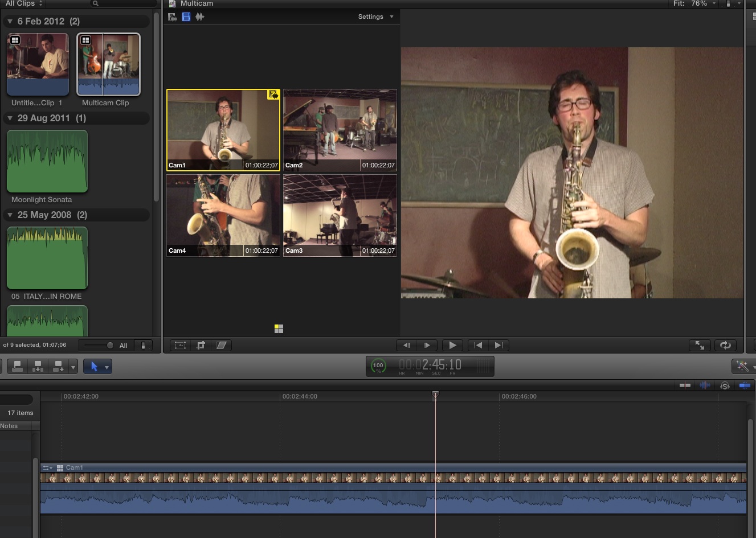Click the Enhancements magic wand icon
The height and width of the screenshot is (538, 756).
[x=742, y=366]
